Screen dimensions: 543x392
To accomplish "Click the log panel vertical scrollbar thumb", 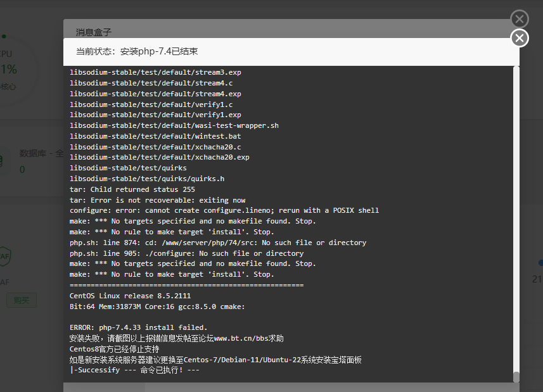I will click(x=516, y=377).
